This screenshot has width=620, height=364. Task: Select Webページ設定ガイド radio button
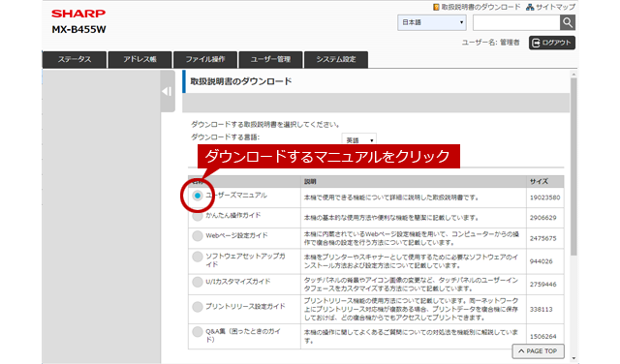(198, 236)
